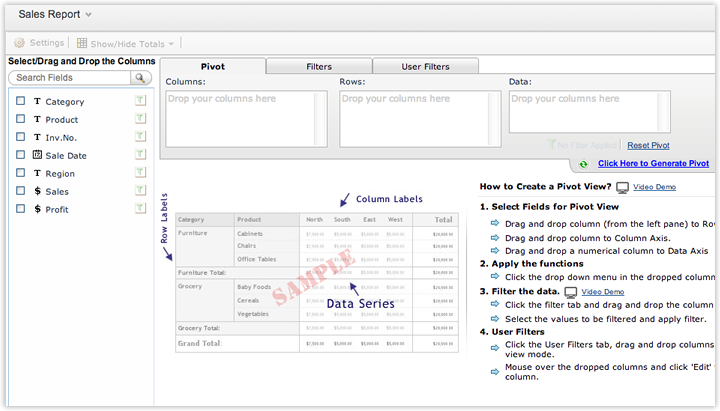Check the Category field checkbox
Viewport: 720px width, 411px height.
pyautogui.click(x=20, y=101)
